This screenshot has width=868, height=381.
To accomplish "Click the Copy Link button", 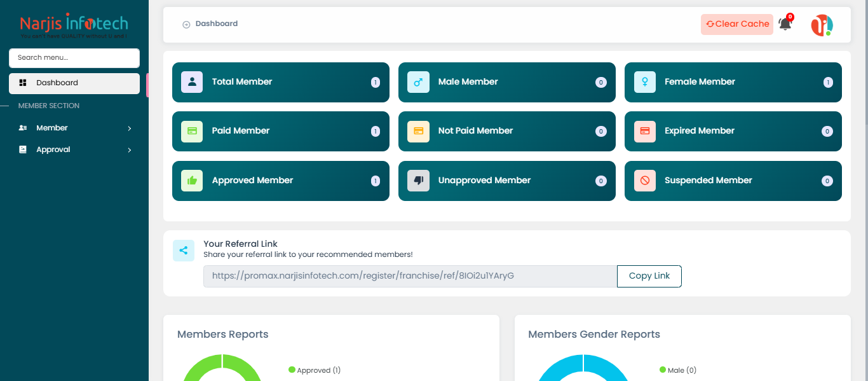I will pyautogui.click(x=649, y=276).
